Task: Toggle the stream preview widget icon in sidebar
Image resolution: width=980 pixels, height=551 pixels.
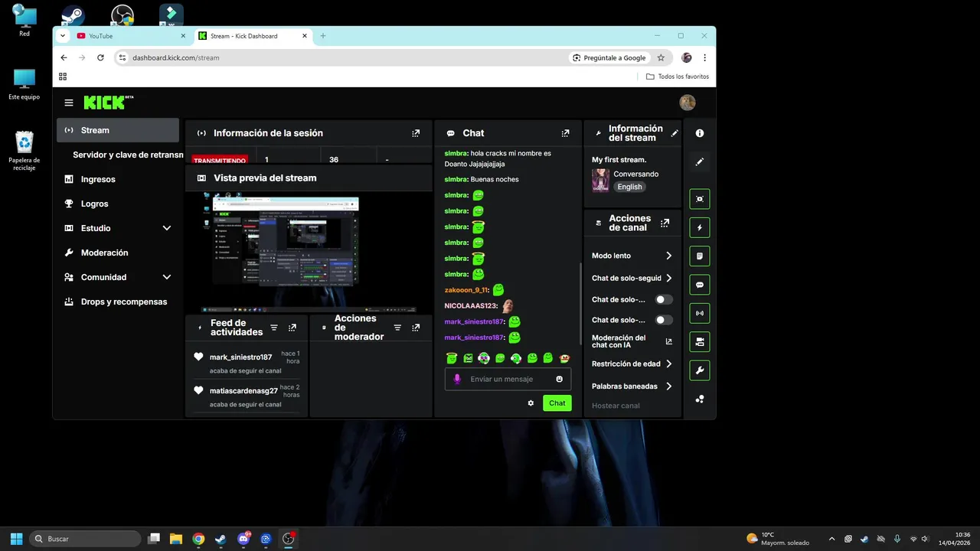Action: coord(699,199)
